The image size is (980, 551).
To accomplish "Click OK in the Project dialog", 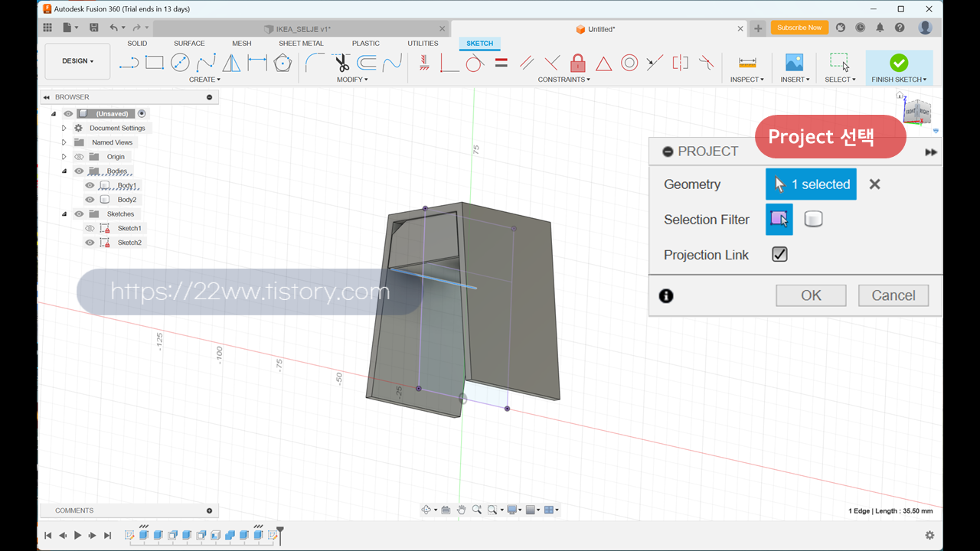I will (x=811, y=295).
